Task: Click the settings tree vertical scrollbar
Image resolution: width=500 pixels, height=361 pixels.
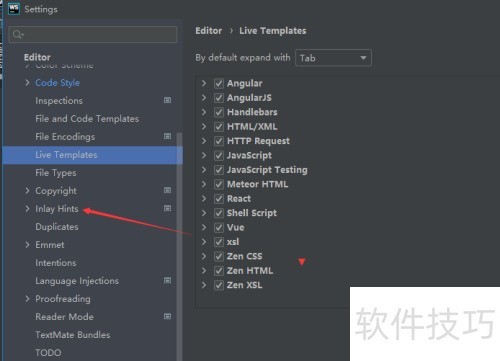Action: [179, 247]
